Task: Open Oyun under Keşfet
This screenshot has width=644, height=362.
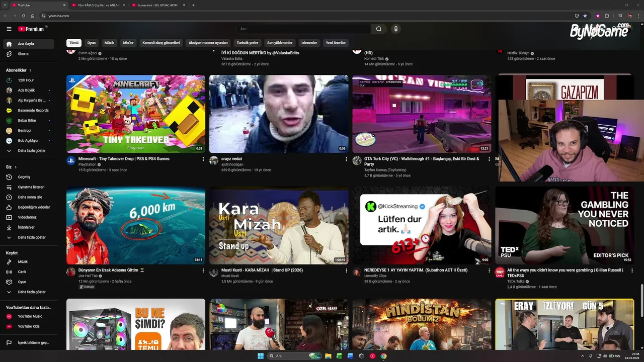Action: 28,282
